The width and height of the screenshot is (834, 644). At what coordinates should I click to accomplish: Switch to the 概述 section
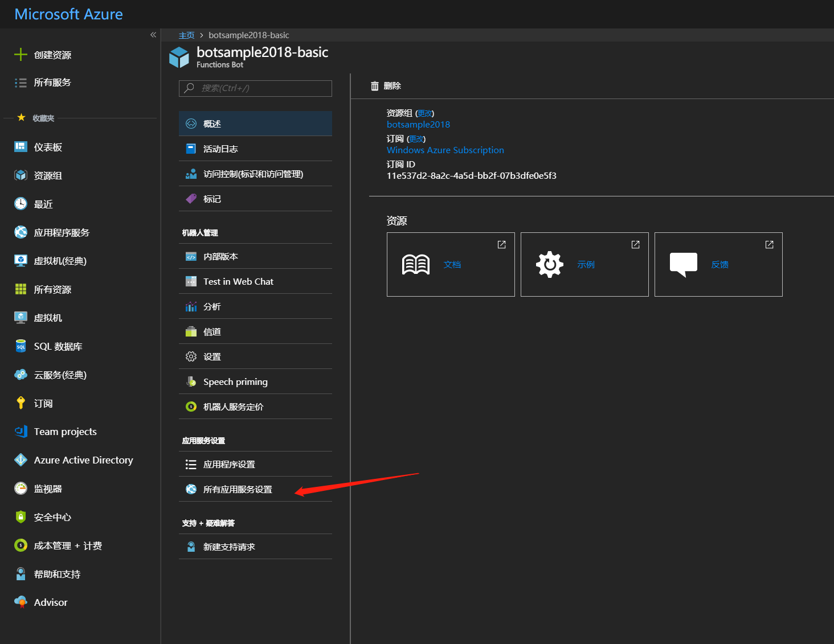(212, 124)
